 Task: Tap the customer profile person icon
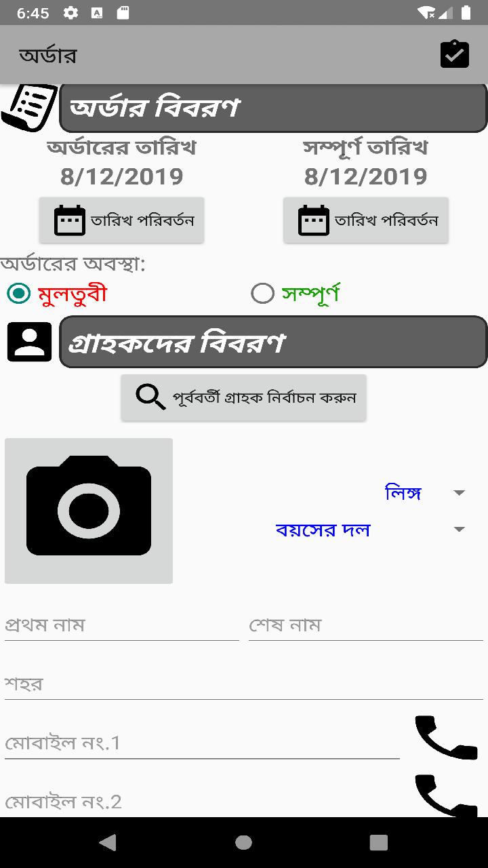(x=29, y=342)
